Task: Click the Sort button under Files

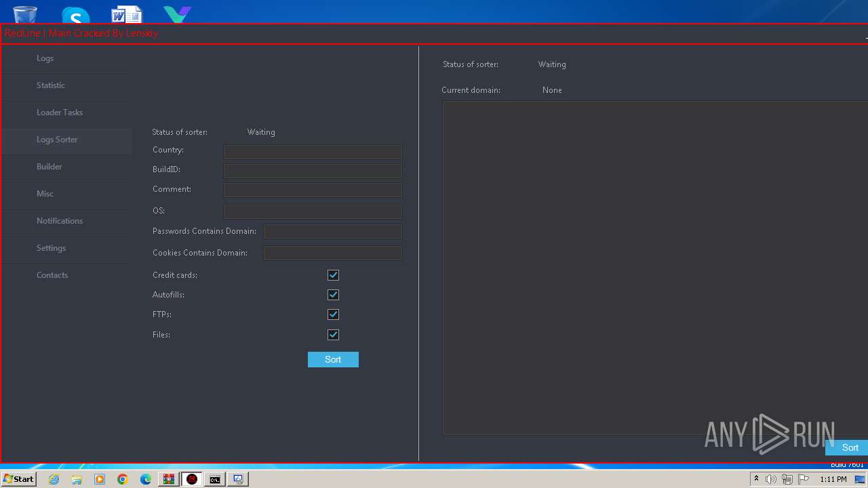Action: pyautogui.click(x=333, y=360)
